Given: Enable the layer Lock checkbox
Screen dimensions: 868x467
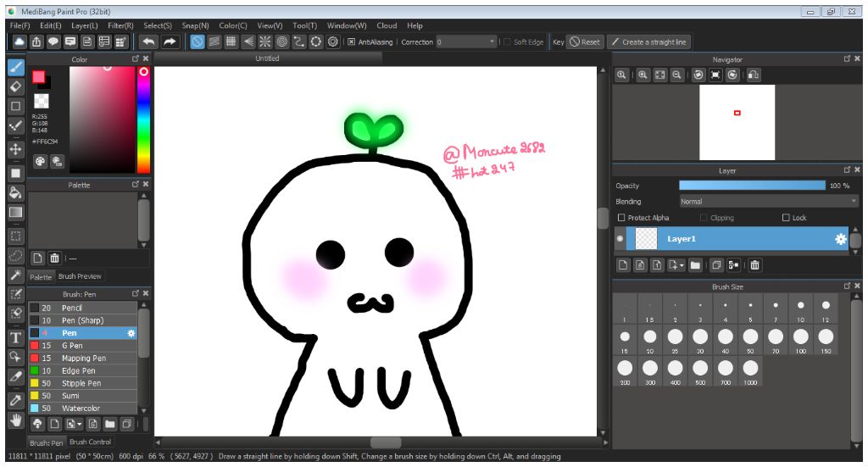Looking at the screenshot, I should (786, 218).
